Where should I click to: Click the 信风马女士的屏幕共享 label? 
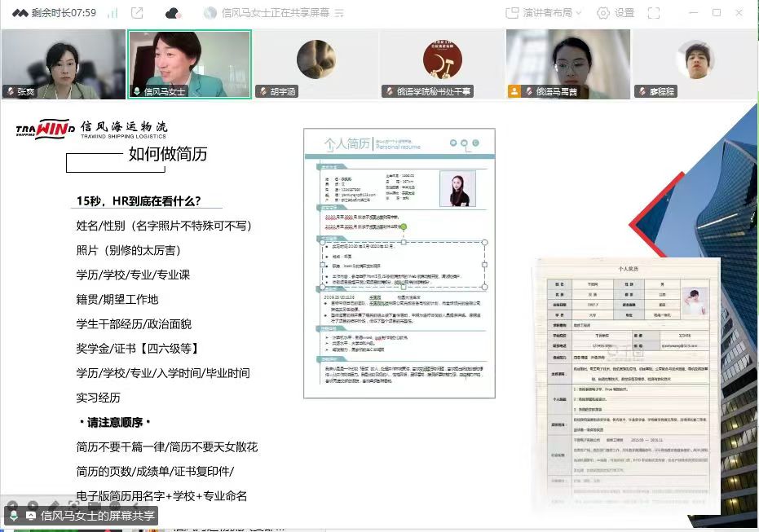coord(97,516)
